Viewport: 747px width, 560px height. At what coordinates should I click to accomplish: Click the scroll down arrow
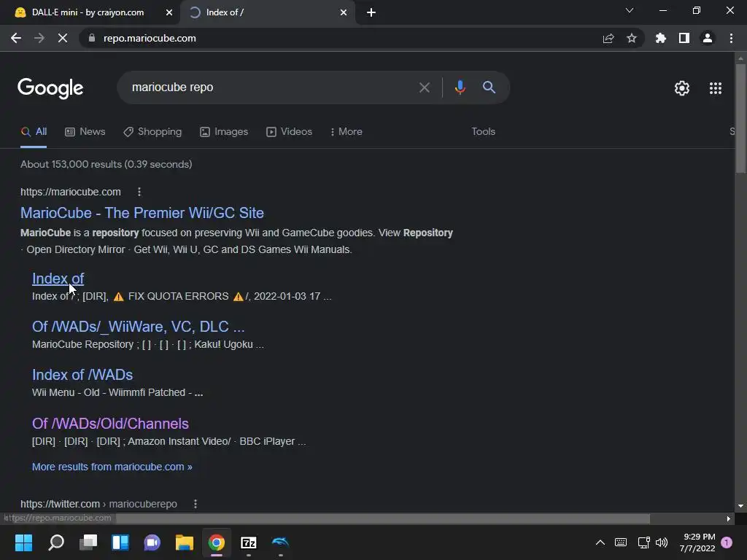pyautogui.click(x=740, y=506)
